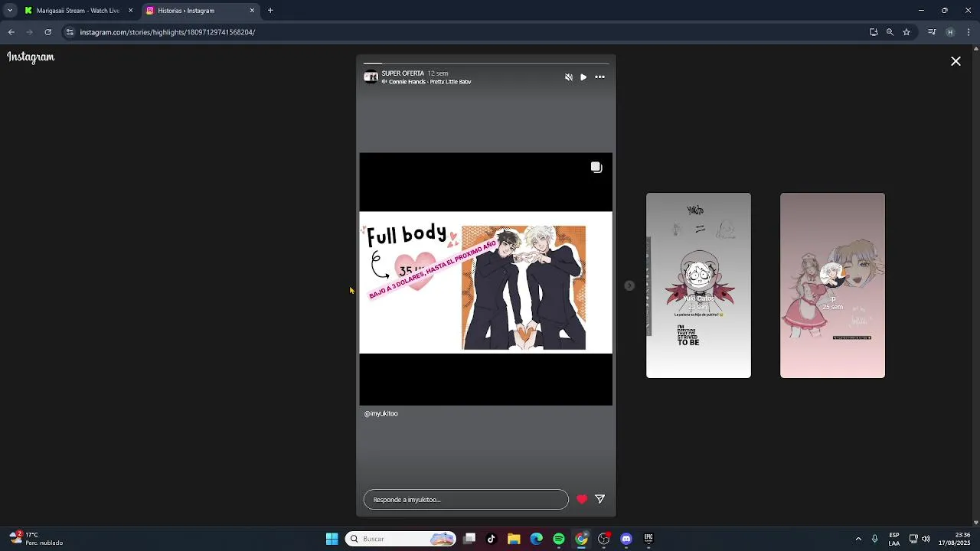This screenshot has width=980, height=551.
Task: Go back to the previous page
Action: coord(11,32)
